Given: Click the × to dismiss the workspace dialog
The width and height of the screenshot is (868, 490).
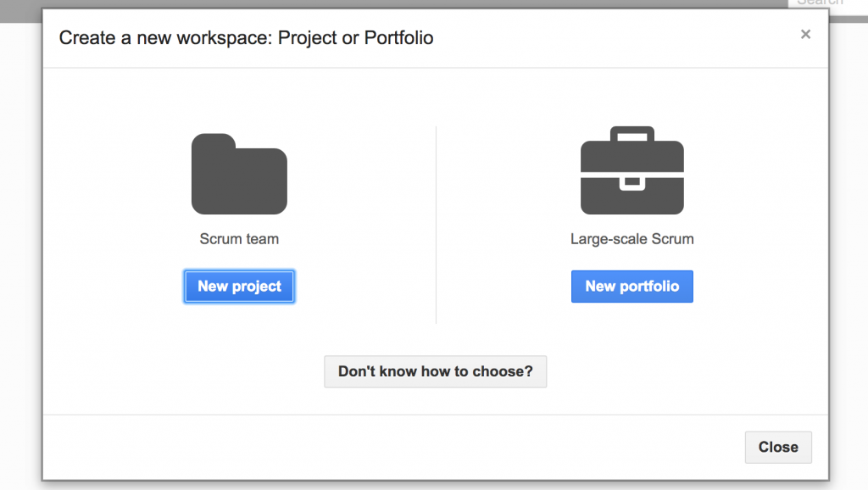Looking at the screenshot, I should 805,34.
